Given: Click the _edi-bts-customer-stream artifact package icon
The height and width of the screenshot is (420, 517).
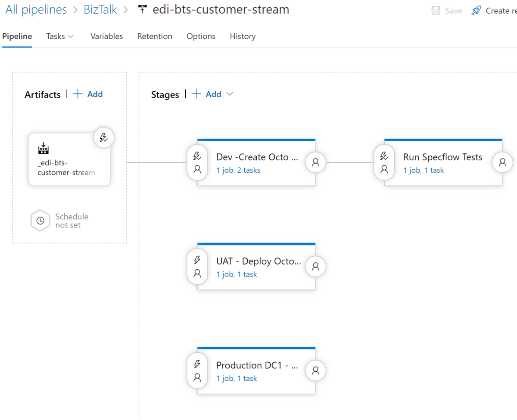Looking at the screenshot, I should click(x=43, y=149).
